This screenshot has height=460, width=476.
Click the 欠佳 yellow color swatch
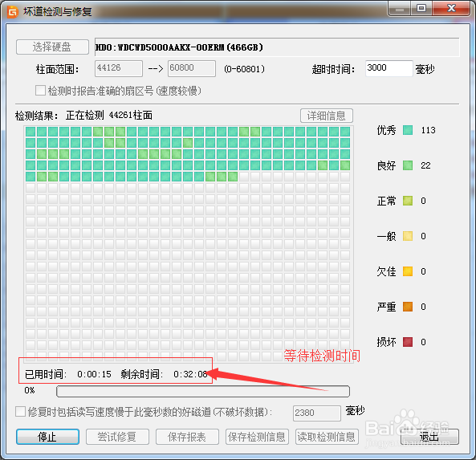click(x=408, y=271)
